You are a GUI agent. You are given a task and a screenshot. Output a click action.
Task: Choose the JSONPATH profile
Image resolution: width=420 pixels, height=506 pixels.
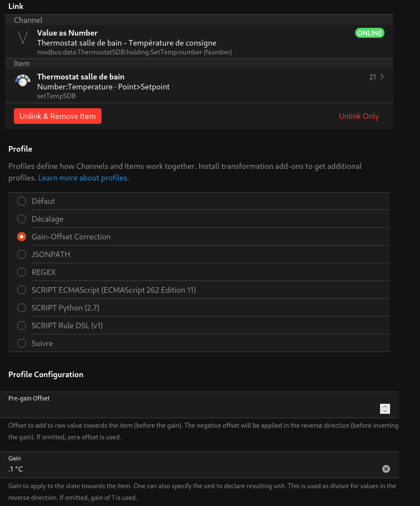22,254
